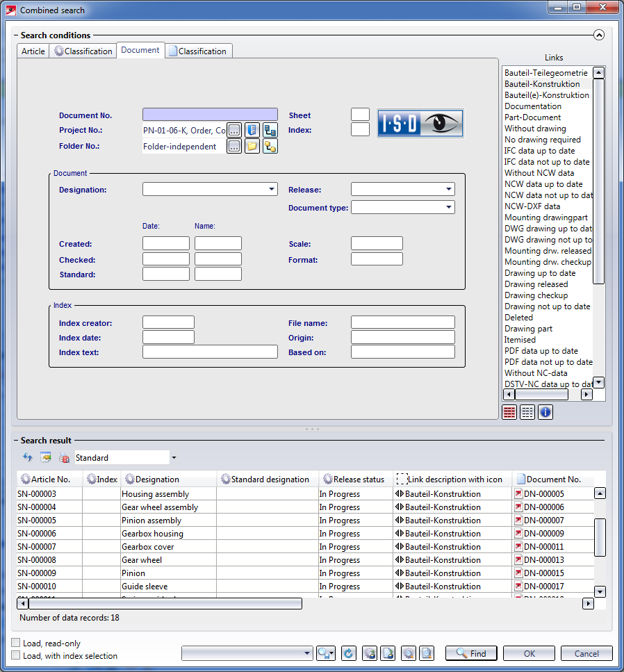Open the document Classification tab
Viewport: 624px width, 672px height.
(198, 51)
